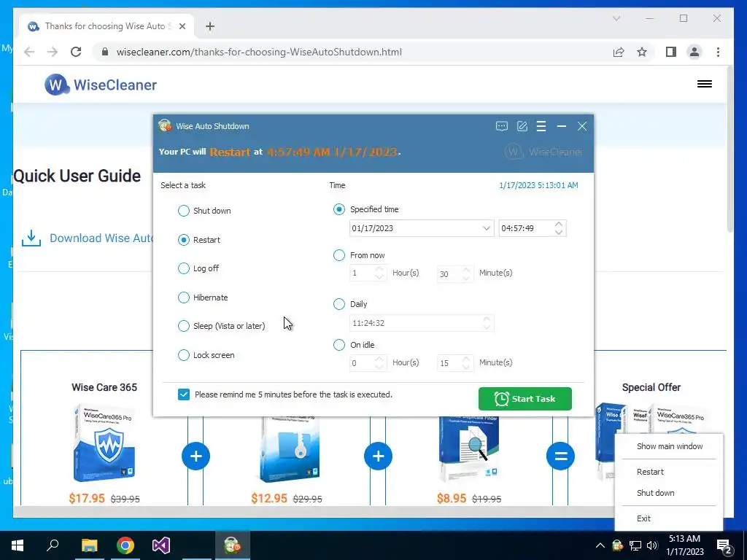Open the 01/17/2023 date dropdown
The width and height of the screenshot is (747, 560).
coord(486,228)
